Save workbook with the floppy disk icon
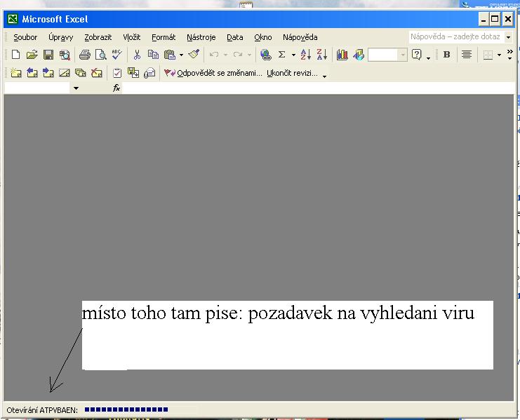The image size is (520, 420). coord(48,55)
